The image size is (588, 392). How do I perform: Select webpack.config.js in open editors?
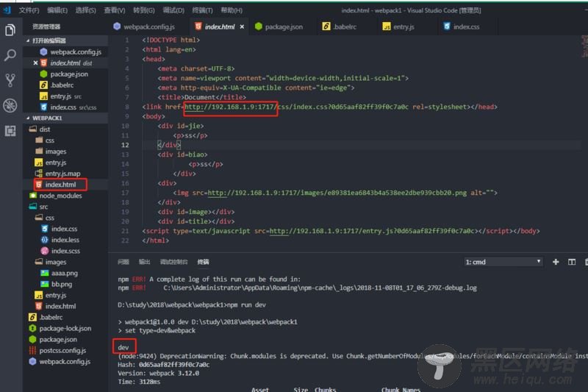pos(76,51)
